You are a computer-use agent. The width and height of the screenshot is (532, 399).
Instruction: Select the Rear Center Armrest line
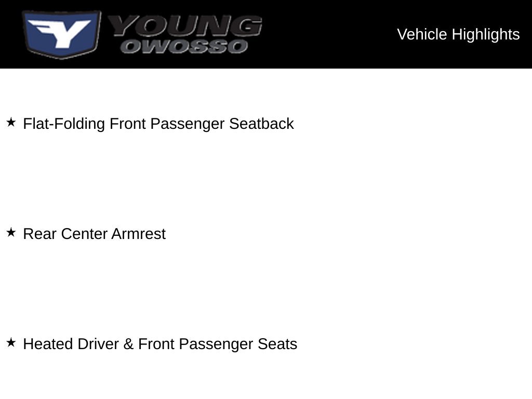point(95,234)
